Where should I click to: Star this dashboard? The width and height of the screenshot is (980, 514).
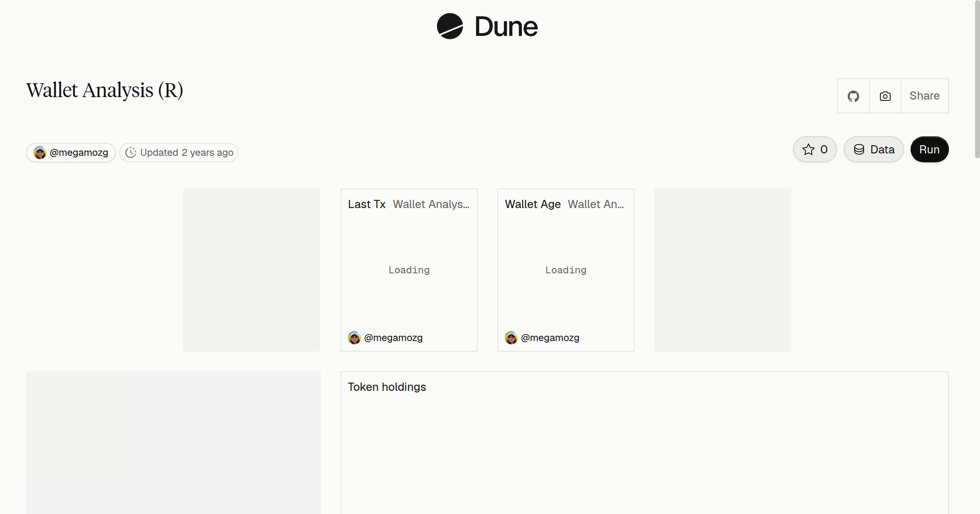(x=815, y=149)
